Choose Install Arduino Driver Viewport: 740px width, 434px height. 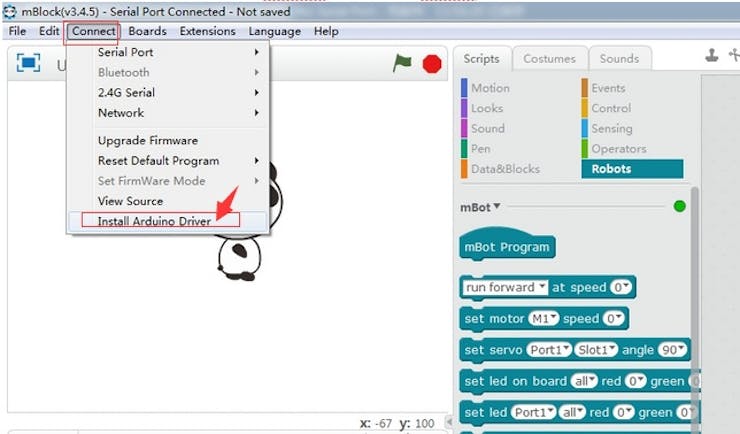[x=168, y=221]
